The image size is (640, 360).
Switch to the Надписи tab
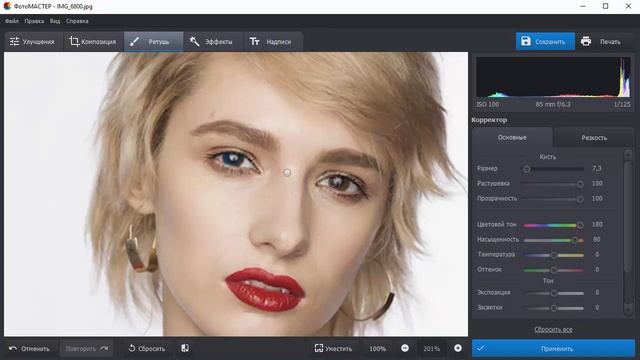[273, 42]
